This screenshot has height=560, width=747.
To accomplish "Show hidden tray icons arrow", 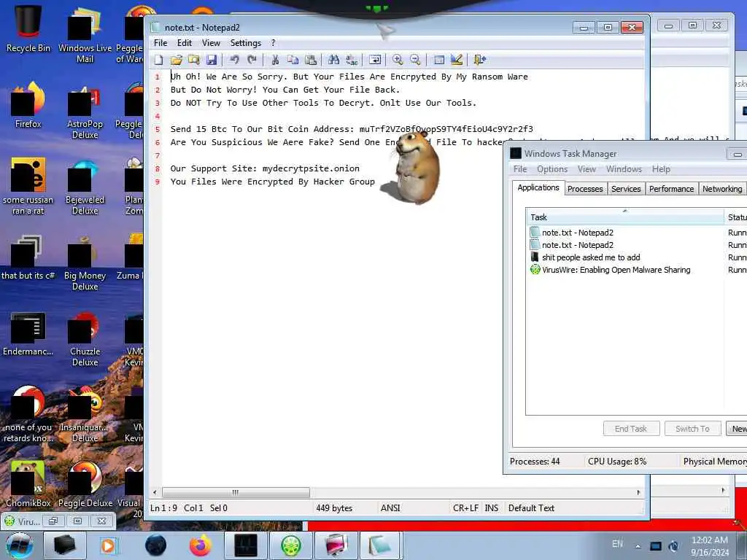I will [x=638, y=546].
